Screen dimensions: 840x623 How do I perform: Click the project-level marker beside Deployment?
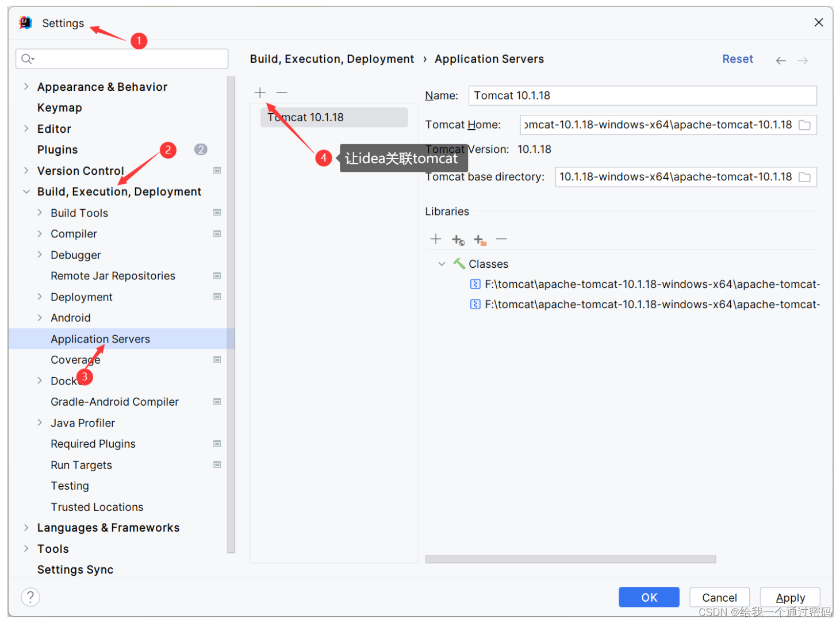click(x=217, y=297)
